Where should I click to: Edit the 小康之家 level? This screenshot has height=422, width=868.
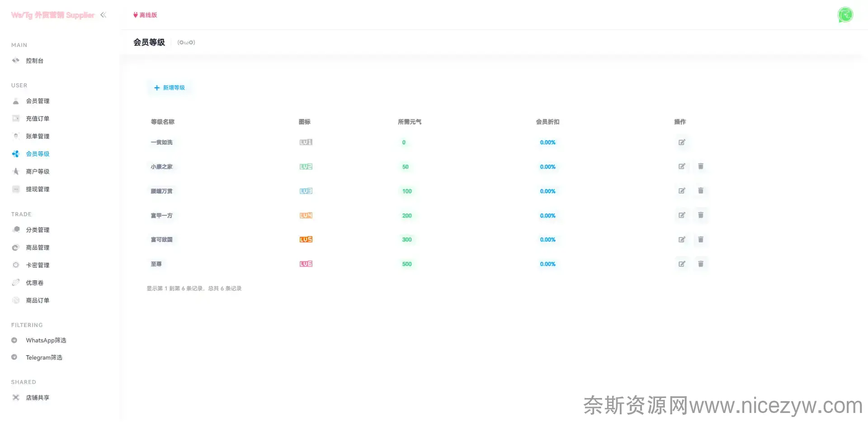(682, 166)
